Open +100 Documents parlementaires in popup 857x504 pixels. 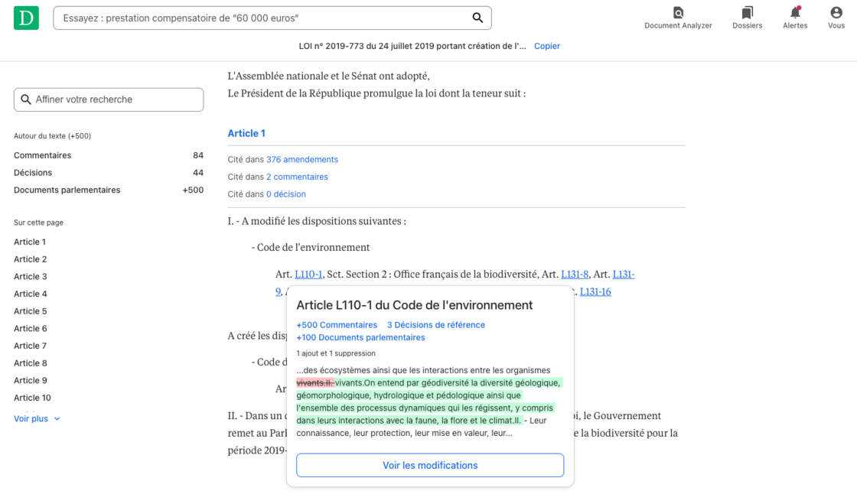360,337
